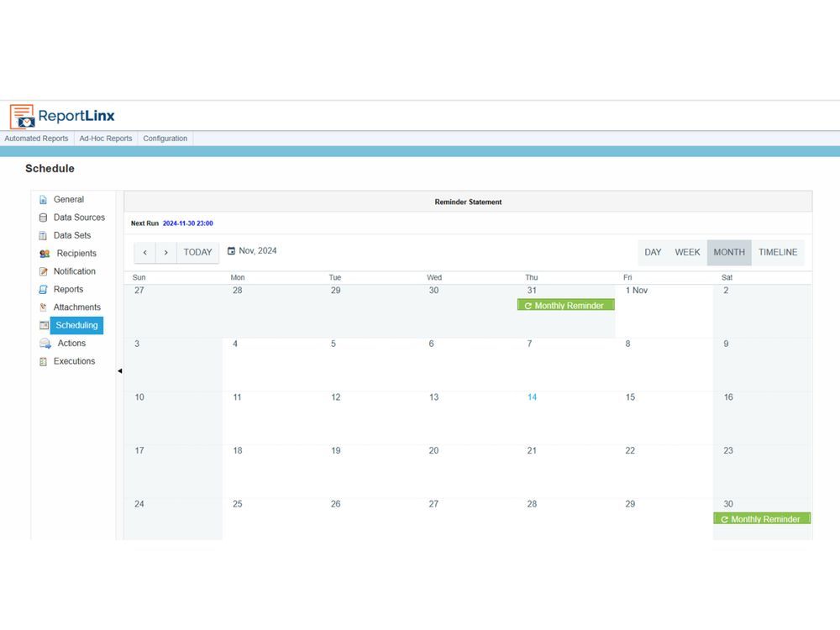Switch to the TIMELINE view

tap(777, 252)
